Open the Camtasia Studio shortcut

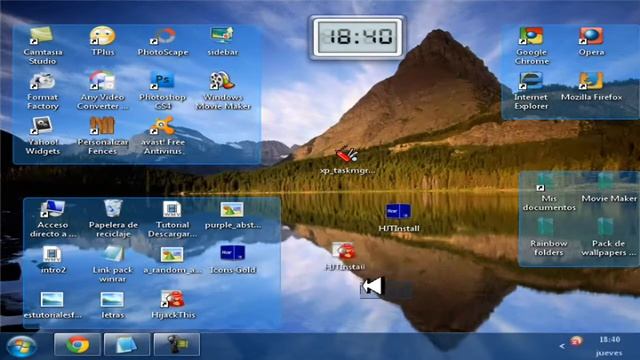tap(42, 45)
